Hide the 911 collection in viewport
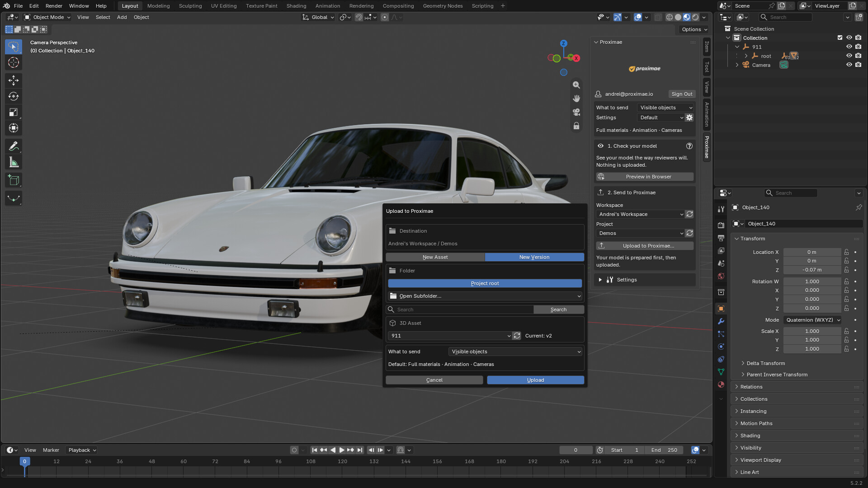868x488 pixels. [849, 47]
